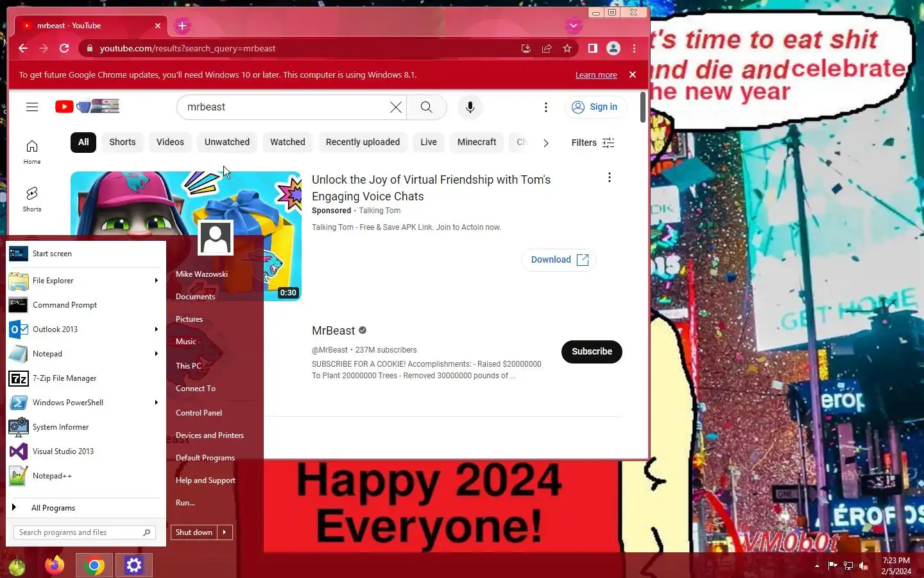This screenshot has height=578, width=924.
Task: Click the gear app on taskbar
Action: point(133,565)
